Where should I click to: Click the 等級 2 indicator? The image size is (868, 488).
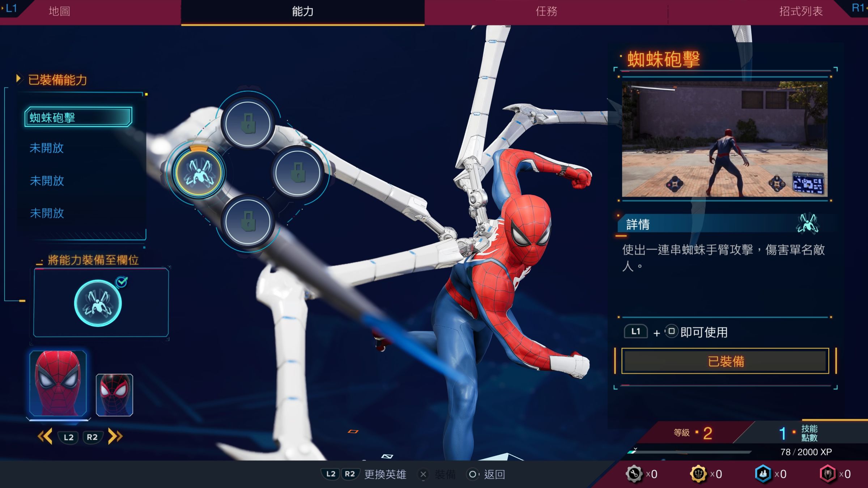693,433
